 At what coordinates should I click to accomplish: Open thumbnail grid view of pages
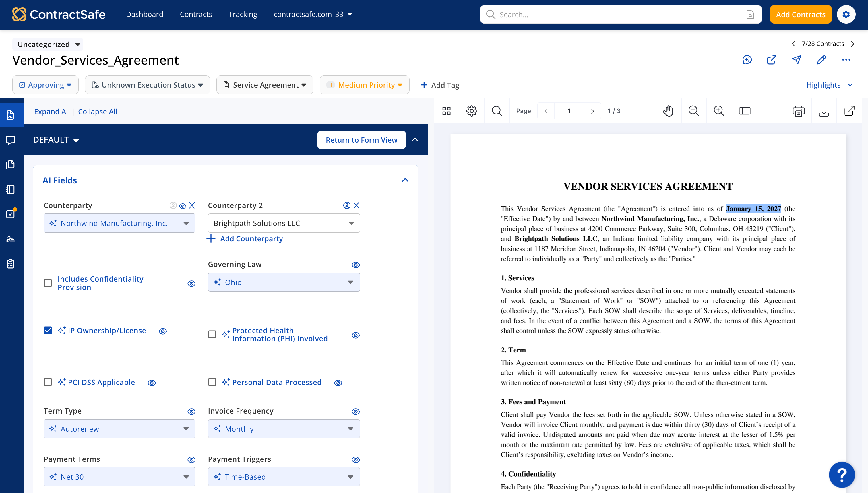pos(446,111)
